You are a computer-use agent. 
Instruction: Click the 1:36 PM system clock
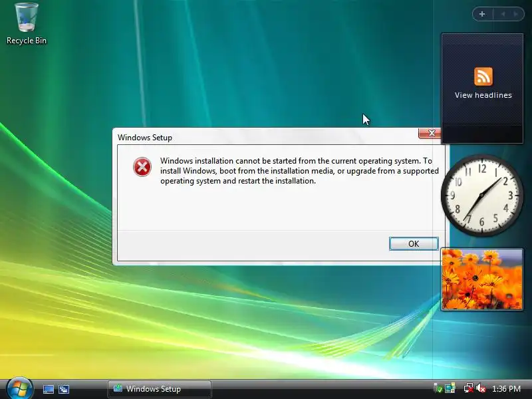pyautogui.click(x=506, y=389)
